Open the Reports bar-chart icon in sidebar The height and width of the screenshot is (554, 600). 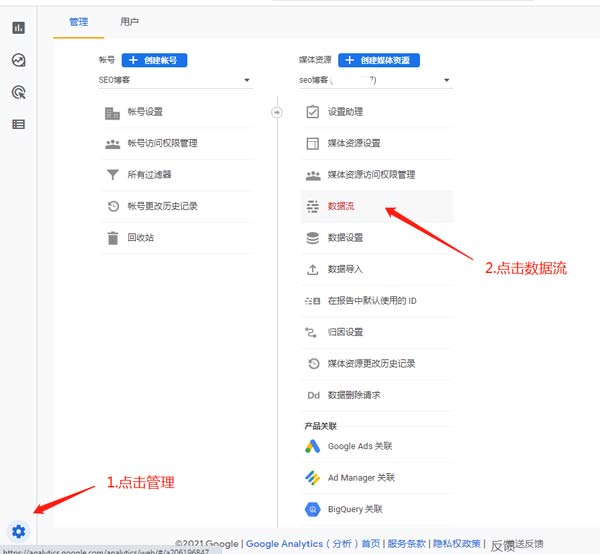pyautogui.click(x=18, y=28)
